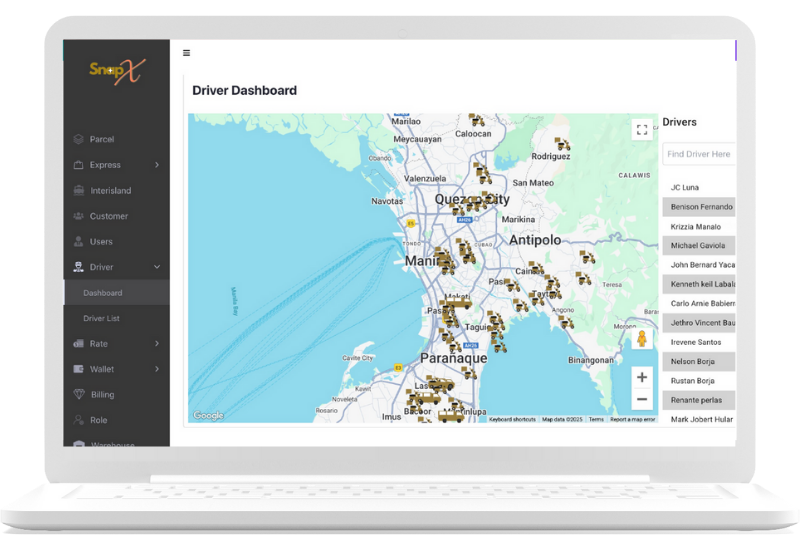Select driver John Bernard Yaca
The image size is (800, 550).
pyautogui.click(x=699, y=265)
